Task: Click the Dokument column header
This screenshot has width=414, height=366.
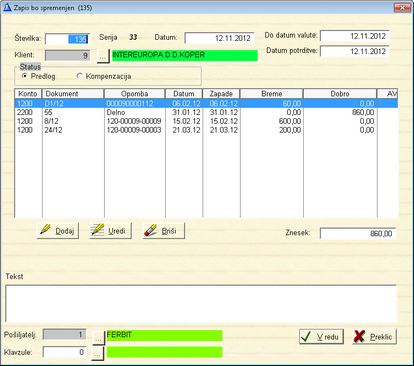Action: pos(73,94)
